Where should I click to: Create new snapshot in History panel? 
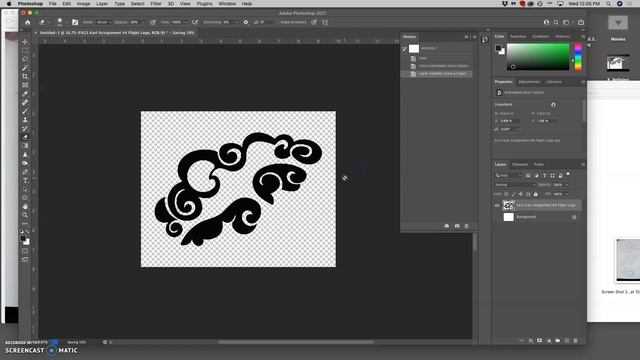pos(457,226)
